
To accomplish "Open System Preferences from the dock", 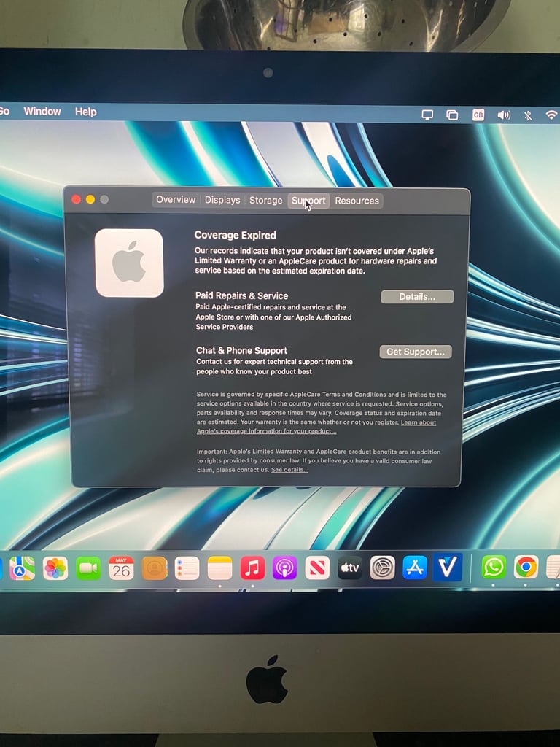I will click(x=382, y=568).
